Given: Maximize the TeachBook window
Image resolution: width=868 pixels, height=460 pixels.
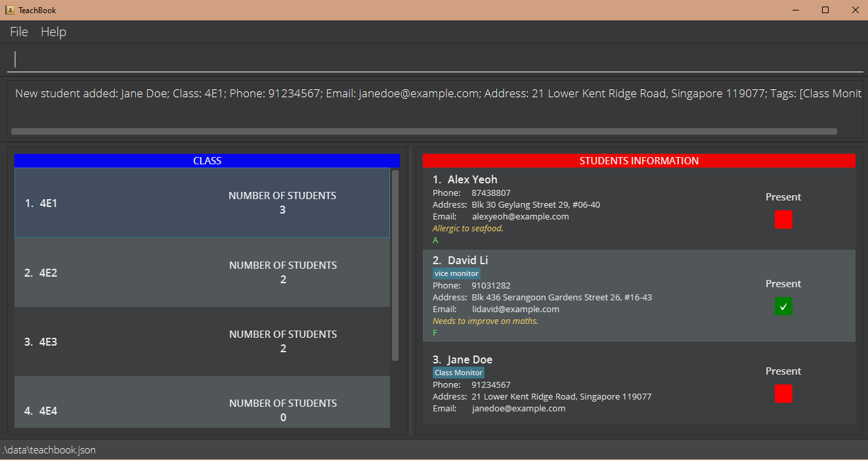Looking at the screenshot, I should click(825, 10).
